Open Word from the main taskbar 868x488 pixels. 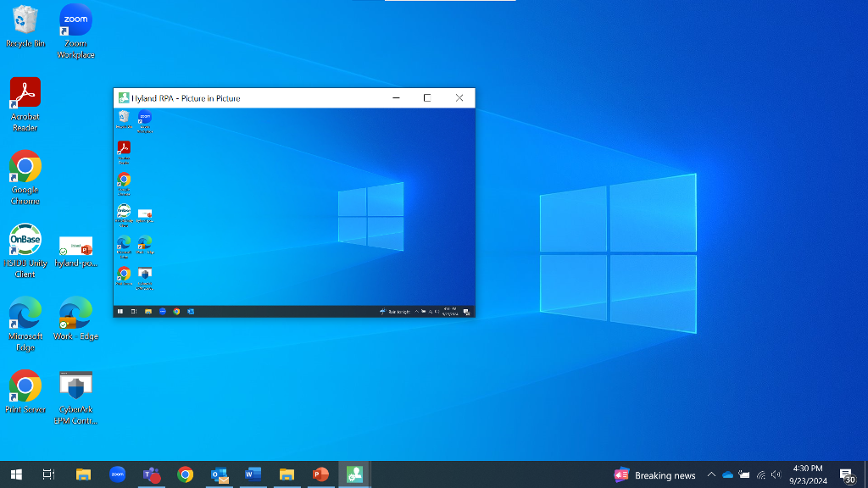253,474
